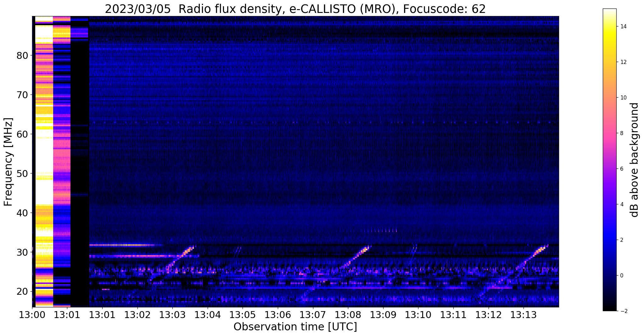Click the 13:09 time tick label

pyautogui.click(x=383, y=315)
